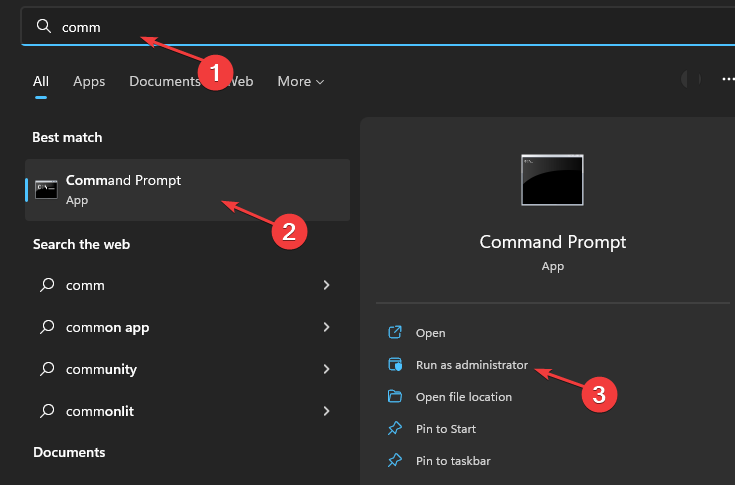Expand the 'common app' suggestion chevron
The height and width of the screenshot is (485, 735).
pyautogui.click(x=326, y=327)
